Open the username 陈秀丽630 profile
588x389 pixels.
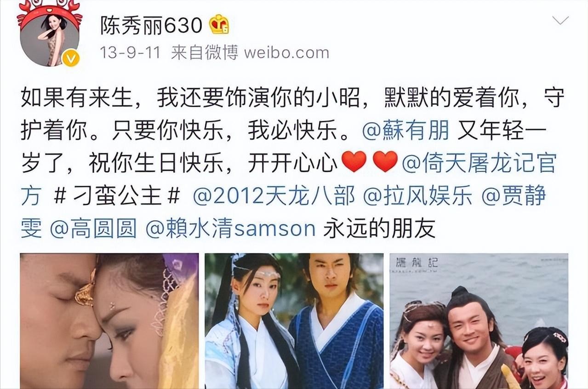coord(152,26)
